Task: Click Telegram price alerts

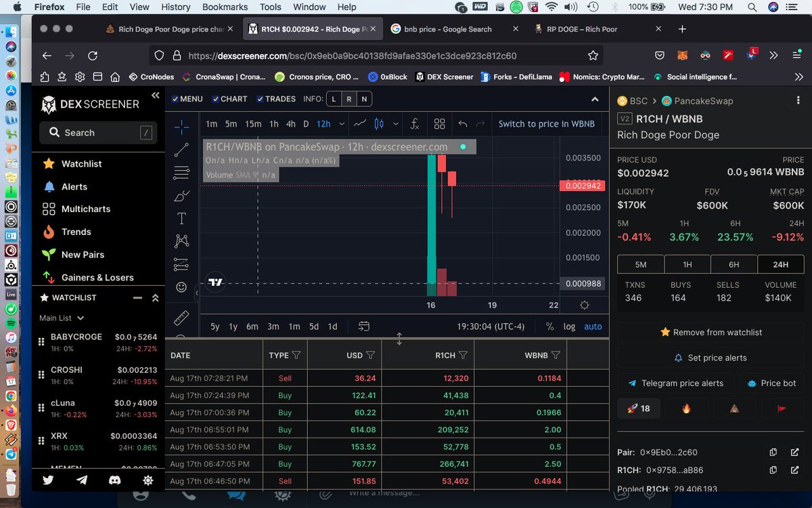Action: click(675, 383)
